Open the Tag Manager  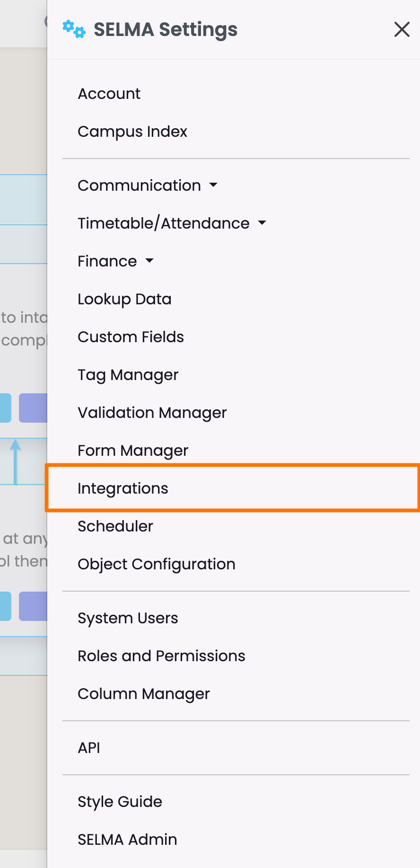128,375
